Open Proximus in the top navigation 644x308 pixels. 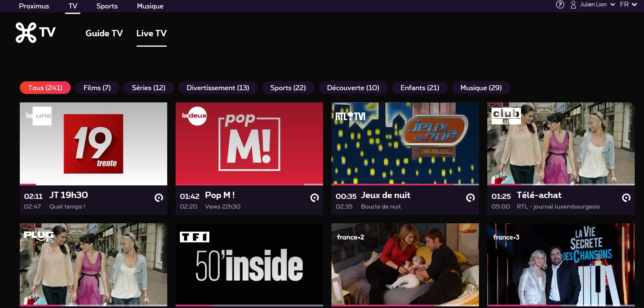(34, 6)
